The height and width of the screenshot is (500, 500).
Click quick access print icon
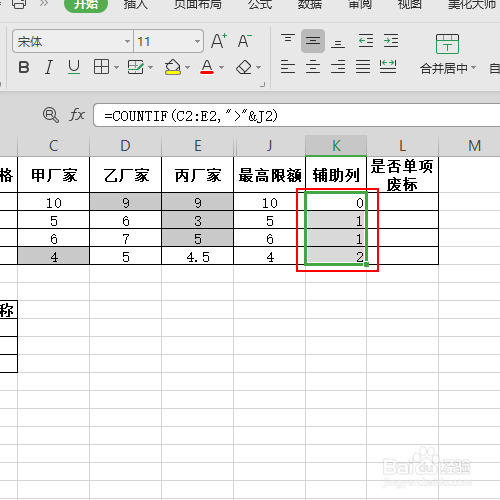point(19,4)
